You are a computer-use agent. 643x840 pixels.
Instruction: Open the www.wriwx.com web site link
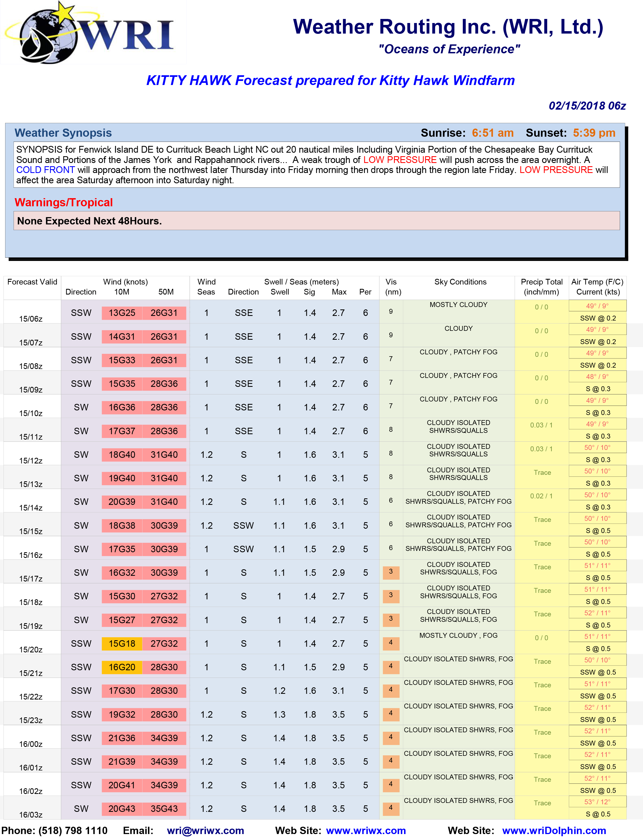(x=366, y=831)
